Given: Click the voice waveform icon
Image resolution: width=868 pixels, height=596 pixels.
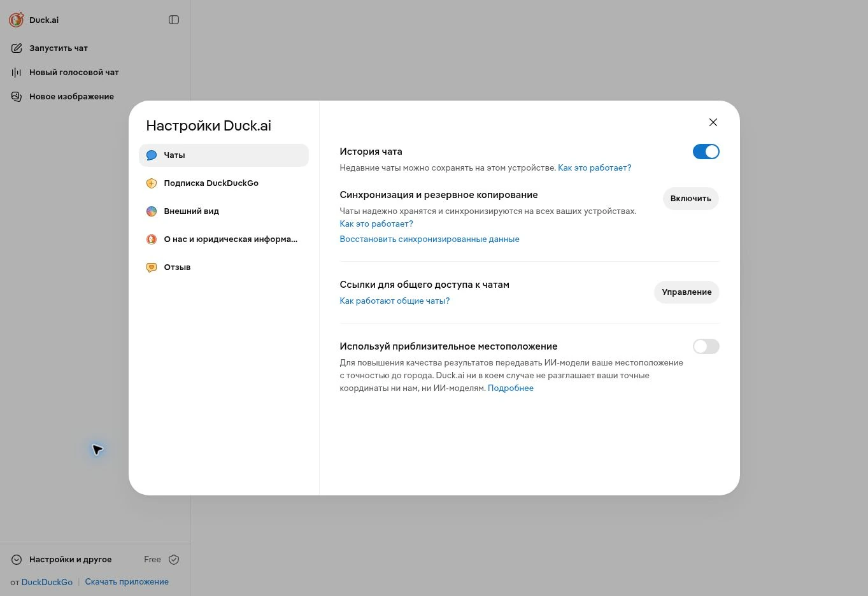Looking at the screenshot, I should (x=17, y=72).
